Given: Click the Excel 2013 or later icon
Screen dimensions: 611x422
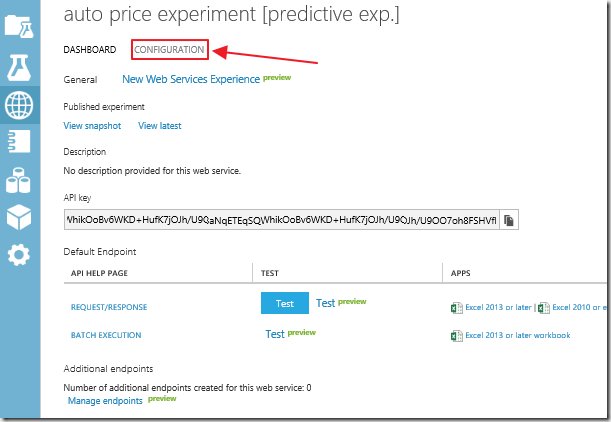Looking at the screenshot, I should point(457,308).
